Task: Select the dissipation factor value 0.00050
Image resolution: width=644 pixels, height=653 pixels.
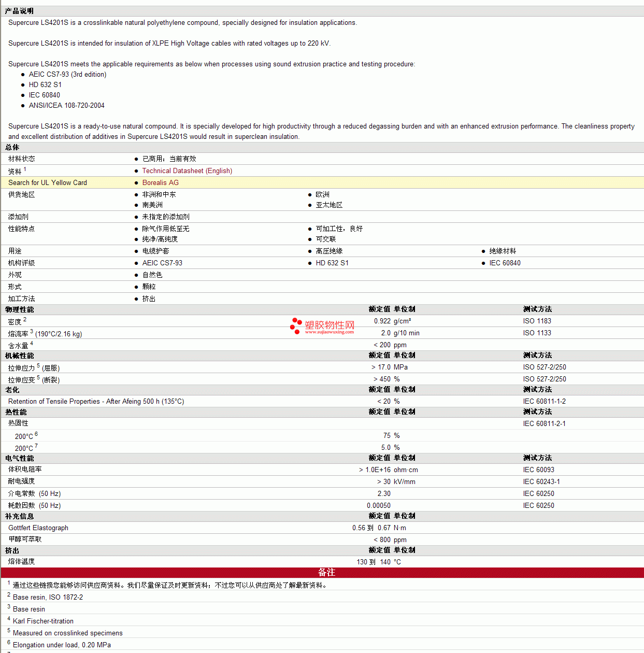Action: [x=379, y=505]
